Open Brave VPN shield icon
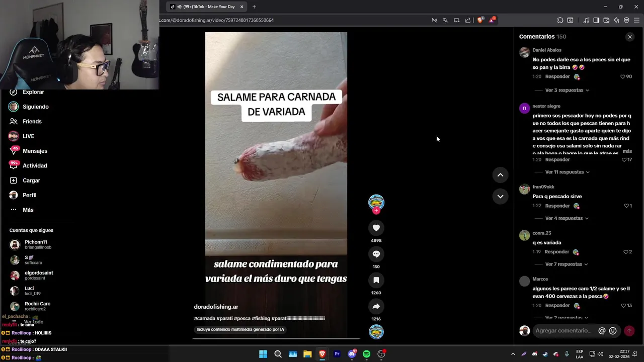 coord(626,20)
